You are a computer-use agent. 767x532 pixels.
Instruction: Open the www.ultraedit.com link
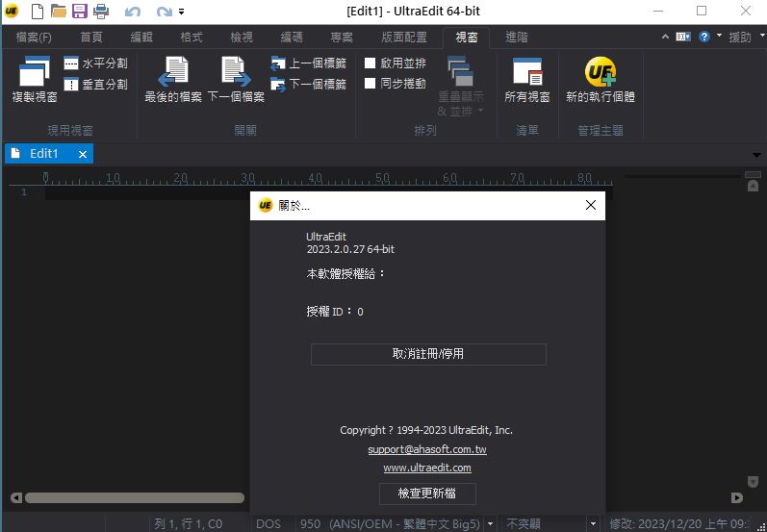(x=427, y=468)
